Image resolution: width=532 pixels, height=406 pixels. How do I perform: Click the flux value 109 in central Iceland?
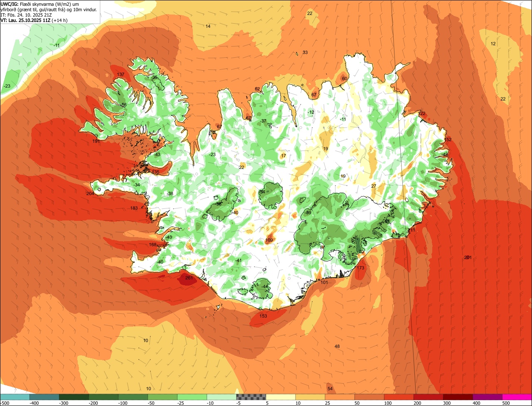tap(269, 240)
